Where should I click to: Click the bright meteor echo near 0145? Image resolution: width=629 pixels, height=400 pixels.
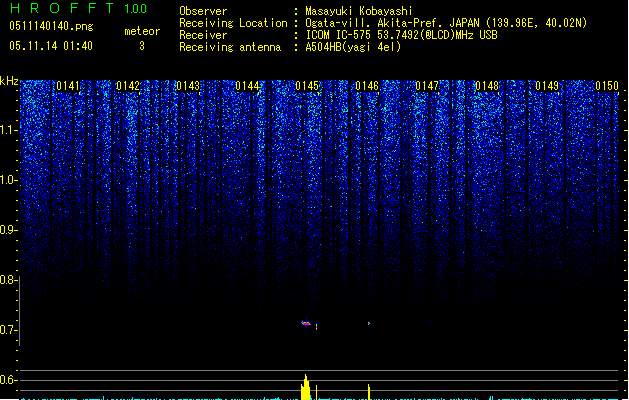pos(306,323)
